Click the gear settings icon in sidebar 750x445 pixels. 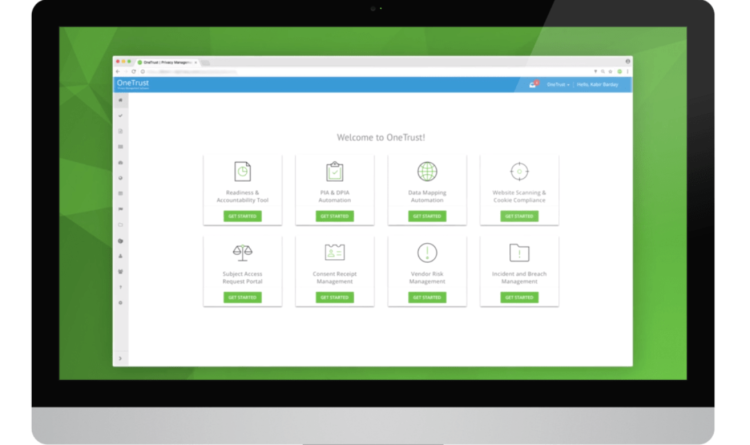121,303
